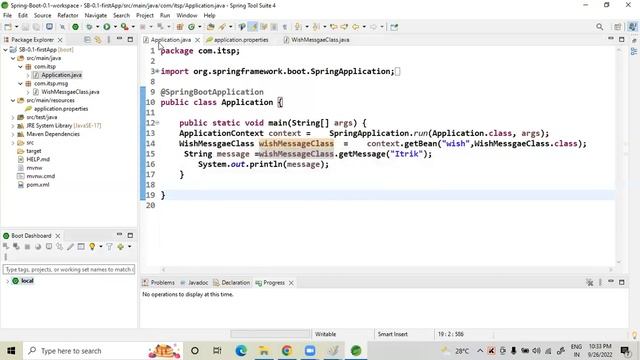Open dropdown arrow next to lightbulb
The image size is (640, 360).
(x=100, y=247)
